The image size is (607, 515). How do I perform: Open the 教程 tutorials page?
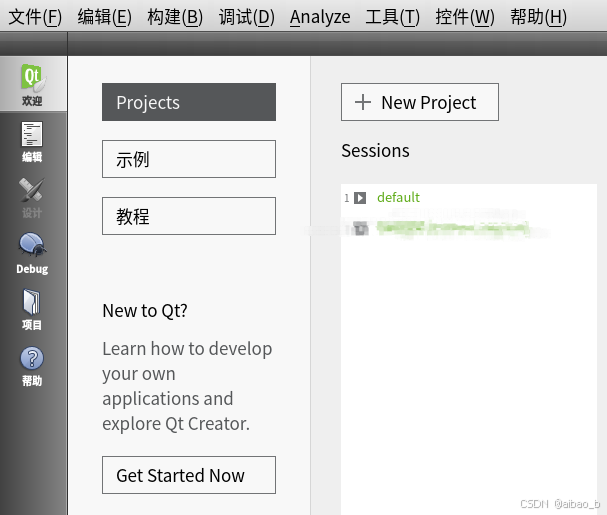pyautogui.click(x=189, y=216)
